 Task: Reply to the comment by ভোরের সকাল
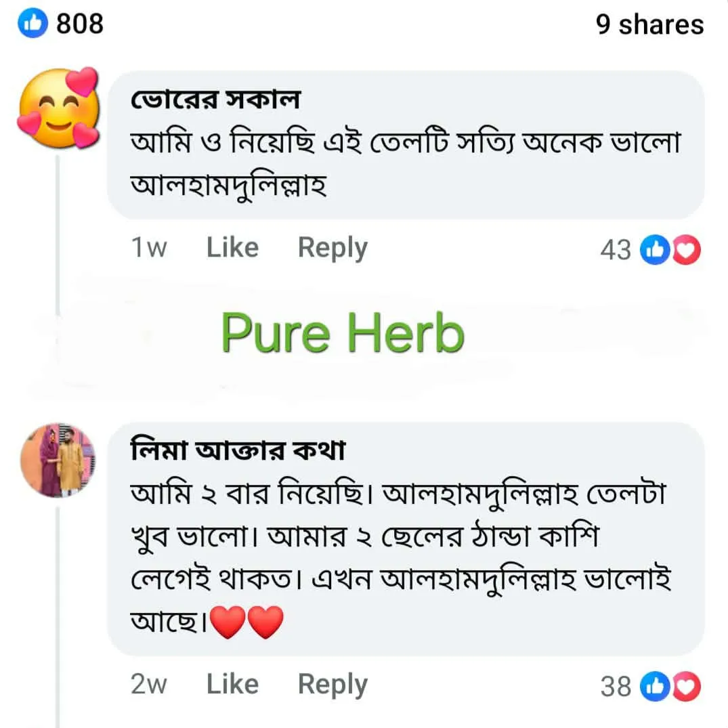[333, 248]
